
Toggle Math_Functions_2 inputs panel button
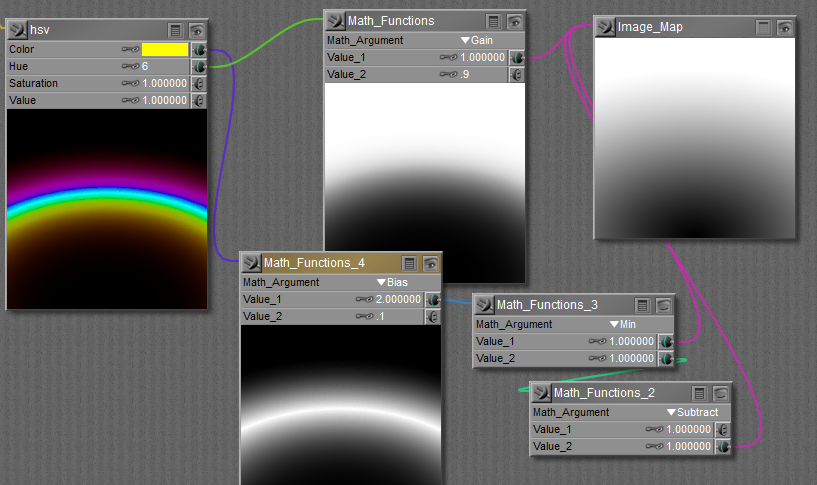pyautogui.click(x=700, y=394)
